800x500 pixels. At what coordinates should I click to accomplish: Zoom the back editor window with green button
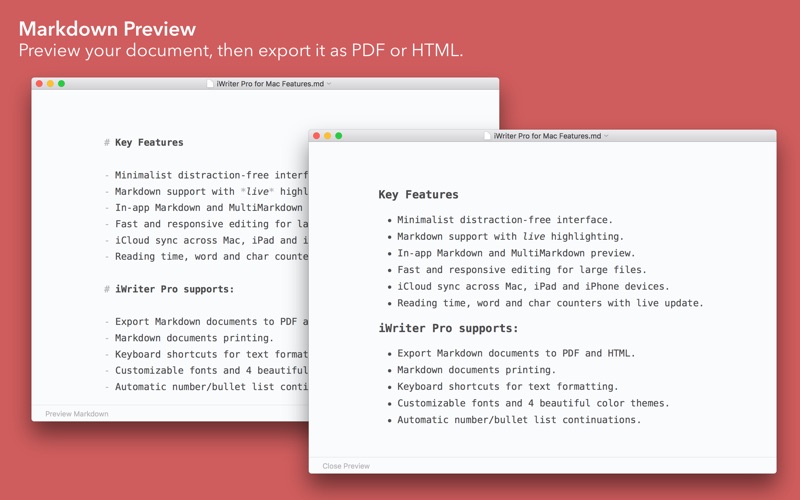(62, 84)
